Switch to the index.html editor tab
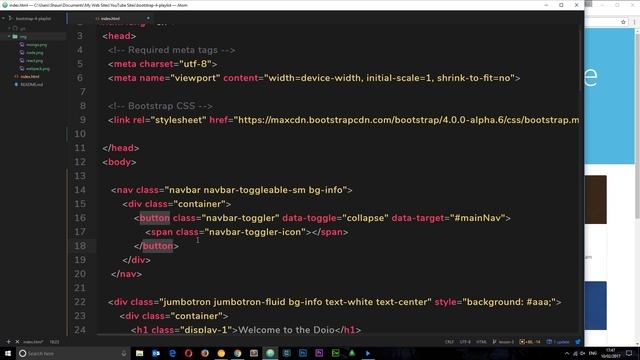This screenshot has height=360, width=640. pos(110,18)
